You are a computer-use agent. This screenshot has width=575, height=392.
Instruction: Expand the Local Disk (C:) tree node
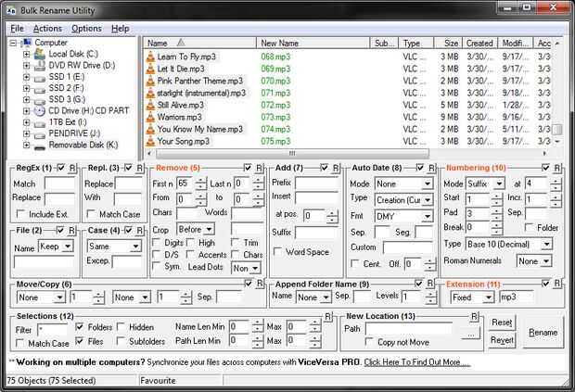click(26, 55)
